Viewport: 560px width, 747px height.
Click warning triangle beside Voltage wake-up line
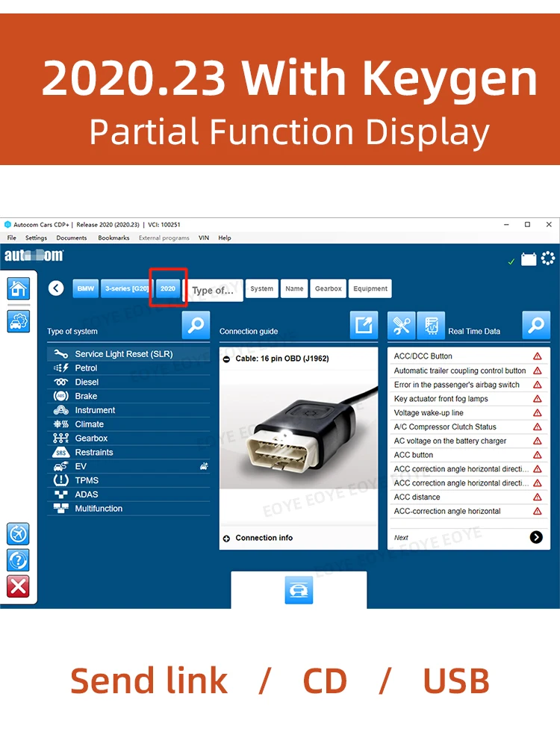tap(538, 413)
